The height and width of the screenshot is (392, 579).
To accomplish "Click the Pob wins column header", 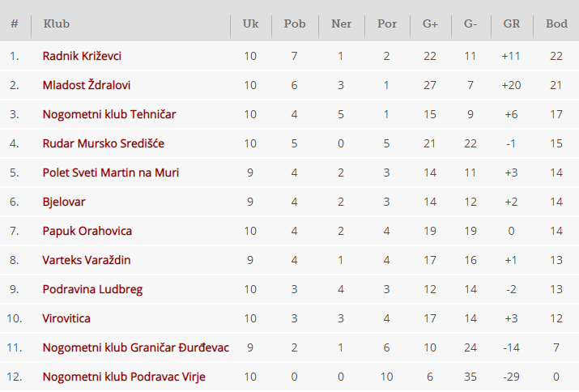I will (x=295, y=24).
